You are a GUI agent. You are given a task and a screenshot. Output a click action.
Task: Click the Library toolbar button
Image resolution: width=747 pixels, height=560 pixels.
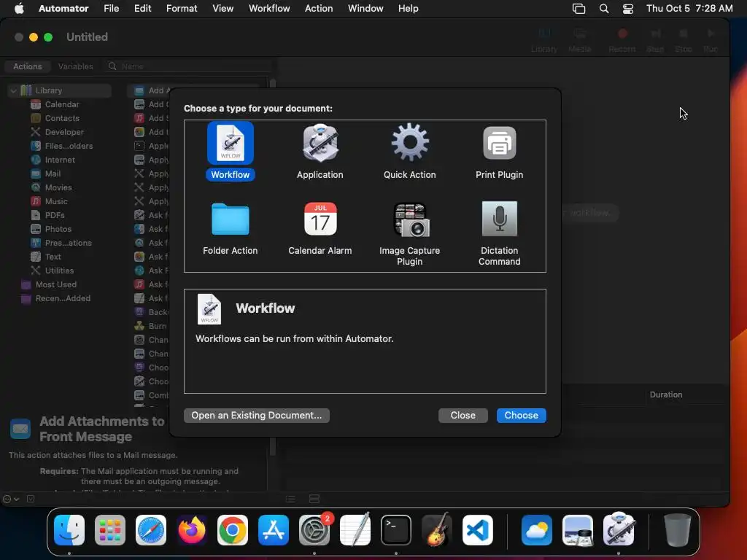click(544, 39)
